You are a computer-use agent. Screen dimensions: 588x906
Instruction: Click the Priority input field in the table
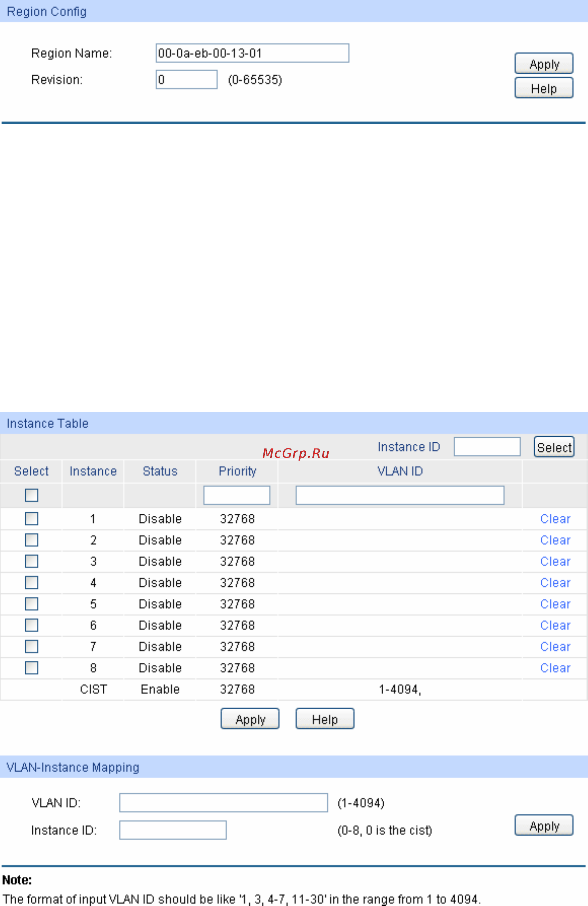[x=236, y=495]
